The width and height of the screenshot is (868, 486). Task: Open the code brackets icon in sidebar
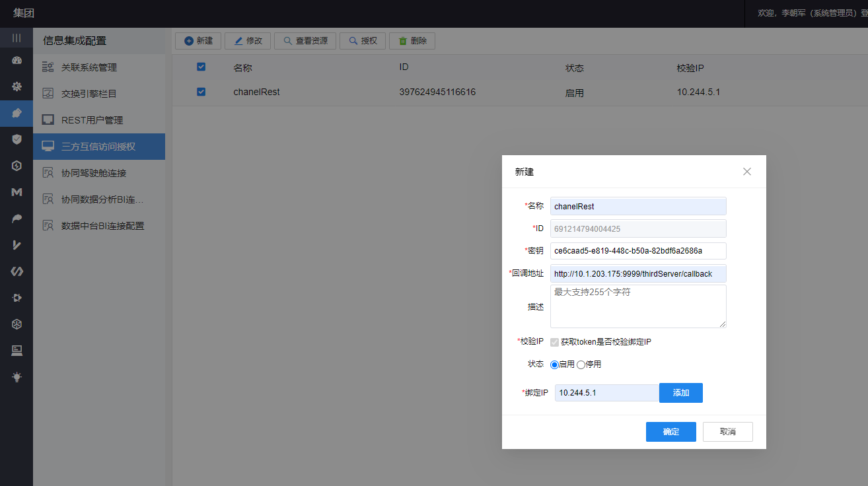click(17, 271)
